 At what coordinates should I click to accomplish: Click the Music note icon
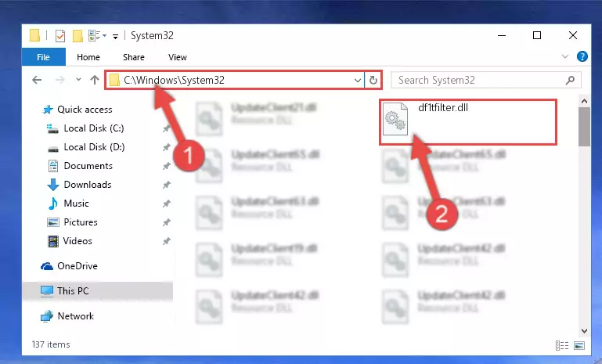(x=53, y=204)
